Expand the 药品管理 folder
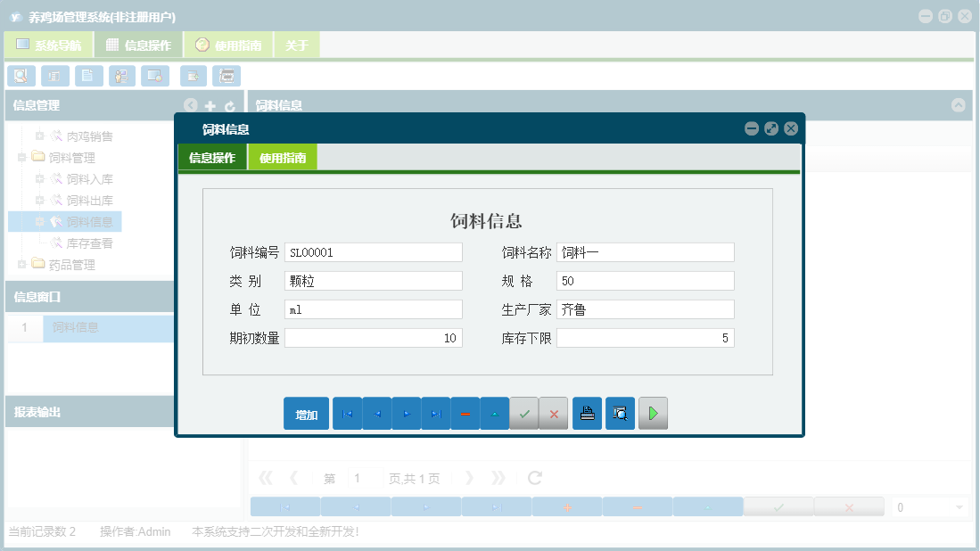This screenshot has width=980, height=551. coord(21,264)
